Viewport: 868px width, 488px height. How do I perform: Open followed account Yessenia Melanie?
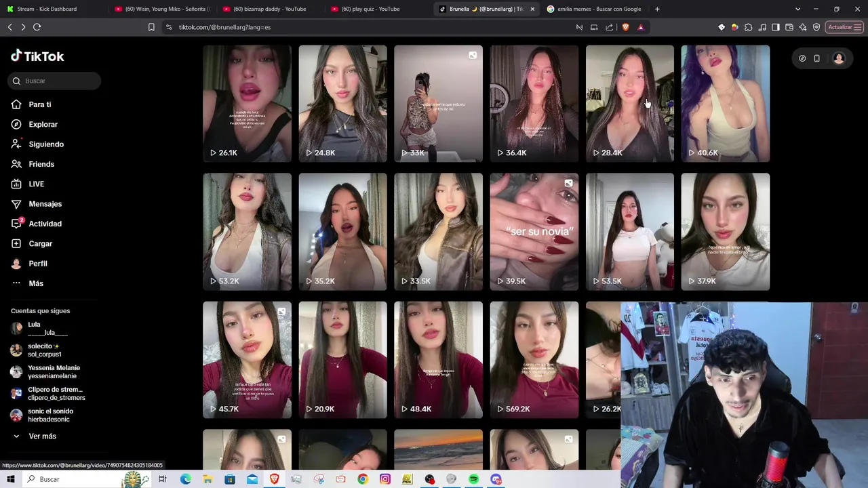[47, 372]
